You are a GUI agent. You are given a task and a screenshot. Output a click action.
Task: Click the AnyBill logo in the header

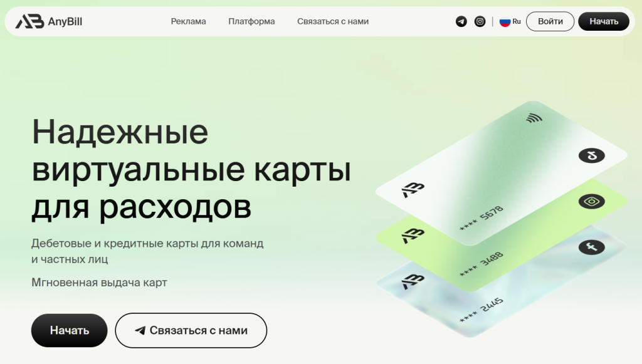(x=49, y=21)
